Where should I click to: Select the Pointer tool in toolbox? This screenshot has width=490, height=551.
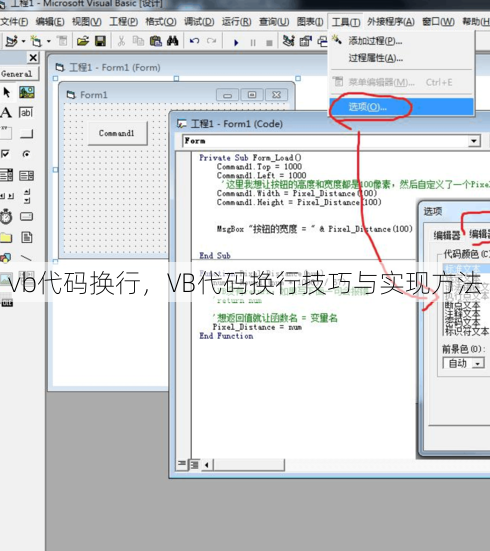click(x=6, y=92)
